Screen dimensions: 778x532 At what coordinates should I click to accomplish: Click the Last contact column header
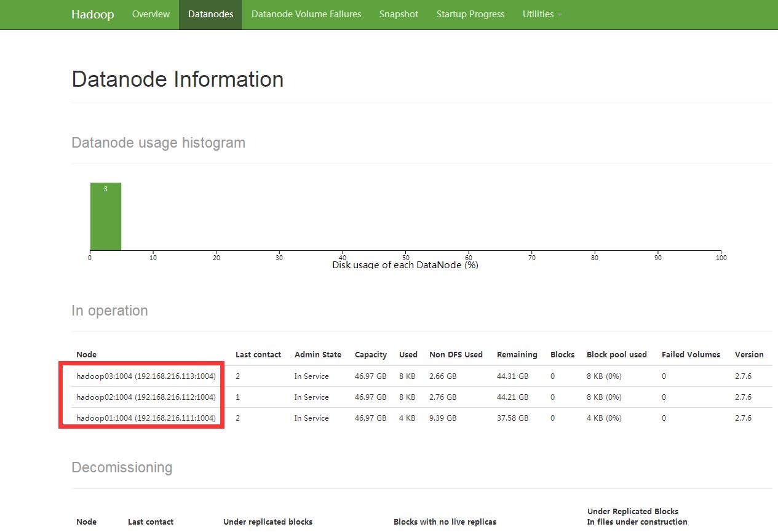[x=258, y=355]
